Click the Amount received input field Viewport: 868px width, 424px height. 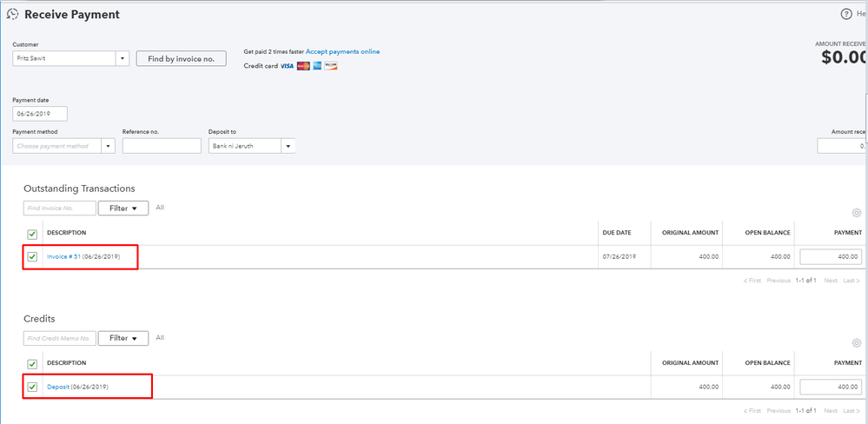(x=843, y=146)
